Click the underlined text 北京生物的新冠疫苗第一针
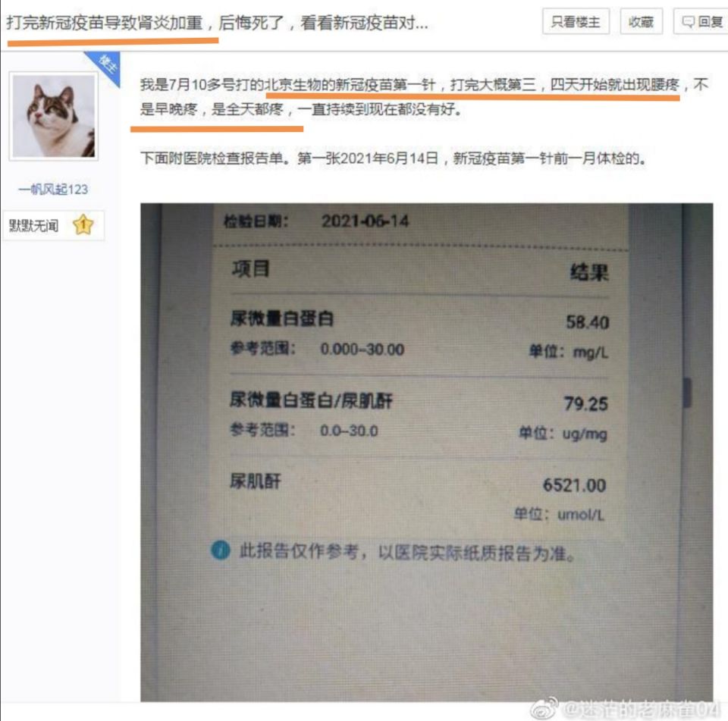This screenshot has width=728, height=721. pos(350,85)
